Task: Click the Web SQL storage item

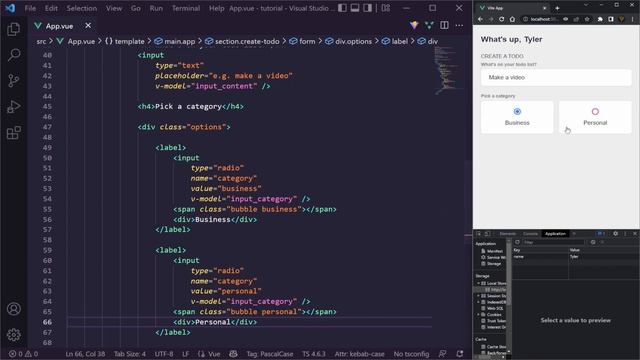Action: [492, 308]
